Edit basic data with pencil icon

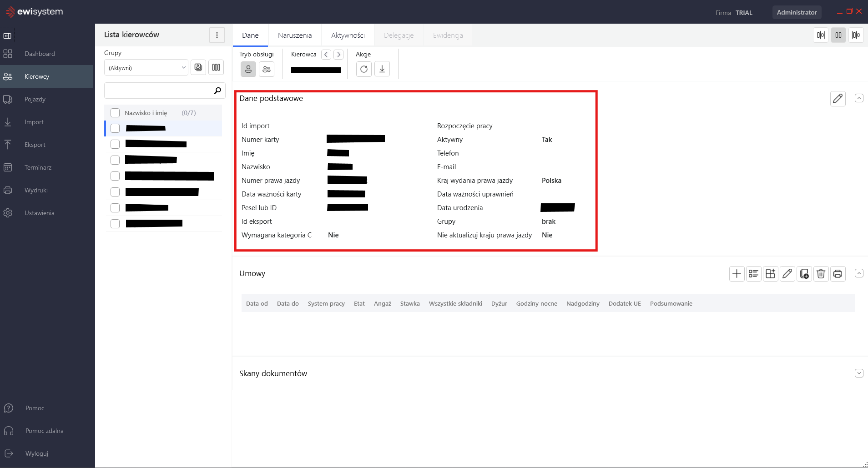click(838, 99)
